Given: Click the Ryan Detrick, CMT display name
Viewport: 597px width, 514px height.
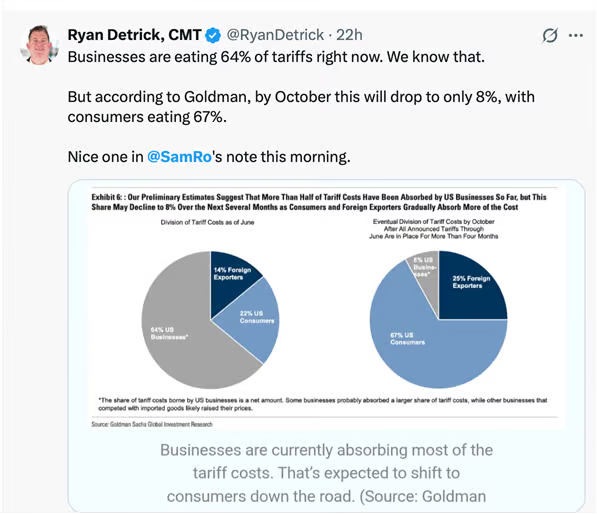Looking at the screenshot, I should [134, 35].
